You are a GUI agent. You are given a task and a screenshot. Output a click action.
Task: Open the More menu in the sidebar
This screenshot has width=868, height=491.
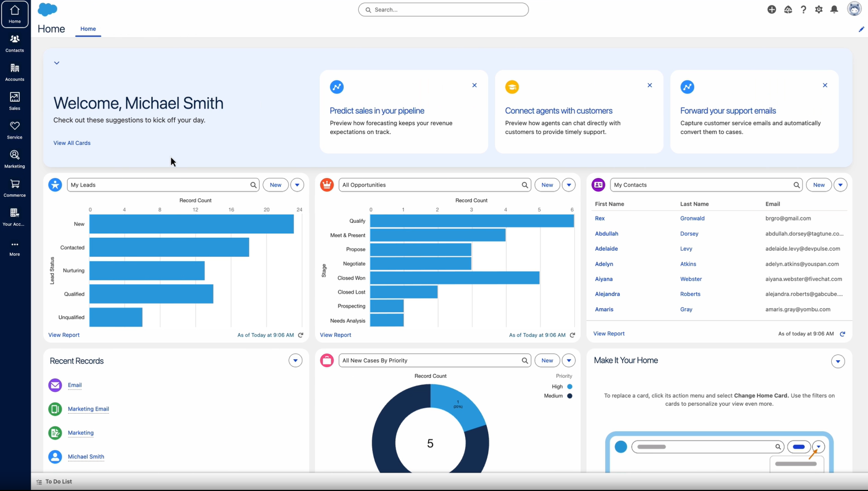click(15, 247)
